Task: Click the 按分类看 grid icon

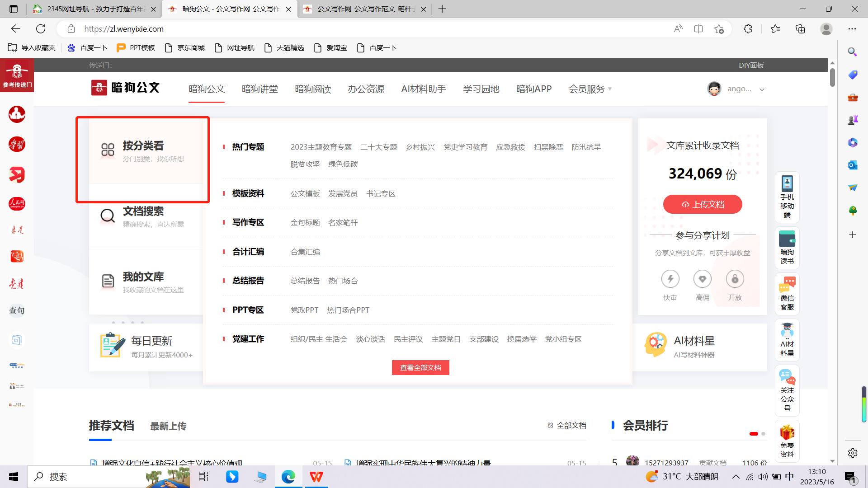Action: point(108,150)
